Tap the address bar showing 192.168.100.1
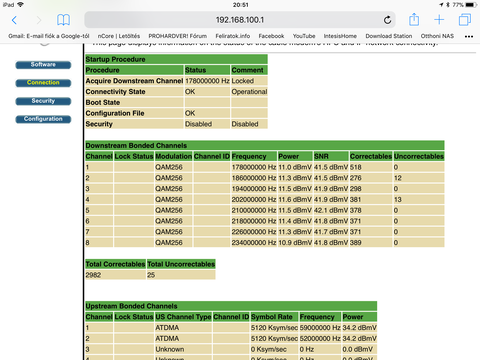Screen dimensions: 480x360 click(240, 20)
